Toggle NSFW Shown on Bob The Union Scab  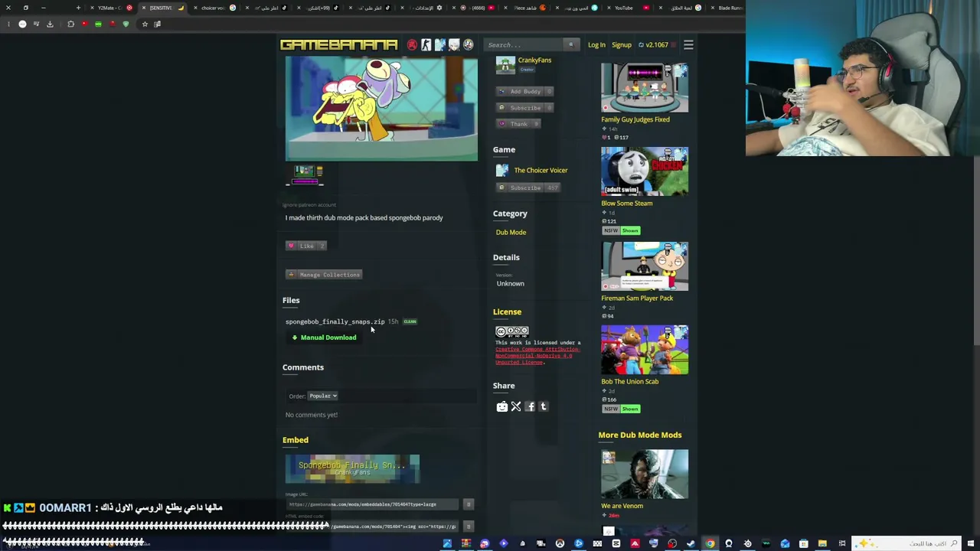coord(630,409)
